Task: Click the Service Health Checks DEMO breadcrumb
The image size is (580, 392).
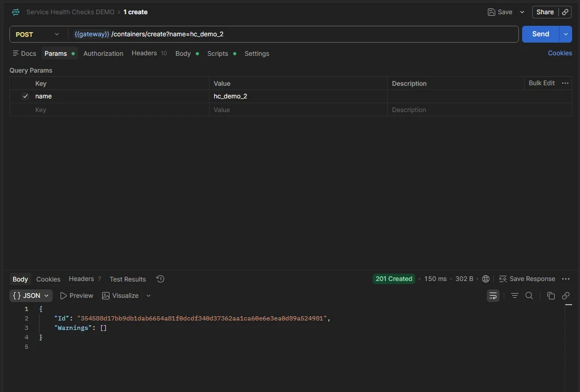Action: [71, 12]
